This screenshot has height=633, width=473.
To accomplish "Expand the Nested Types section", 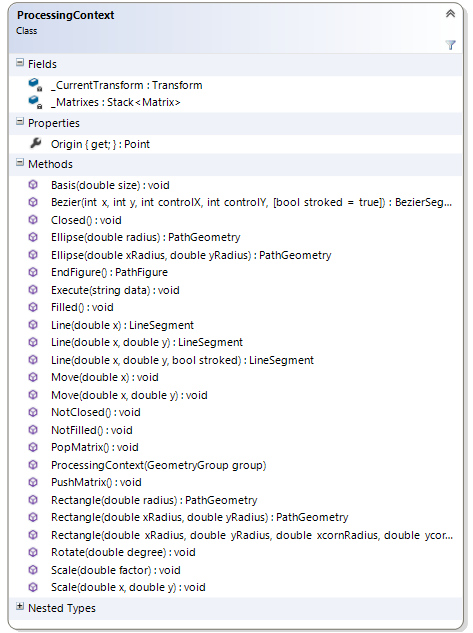I will 20,606.
